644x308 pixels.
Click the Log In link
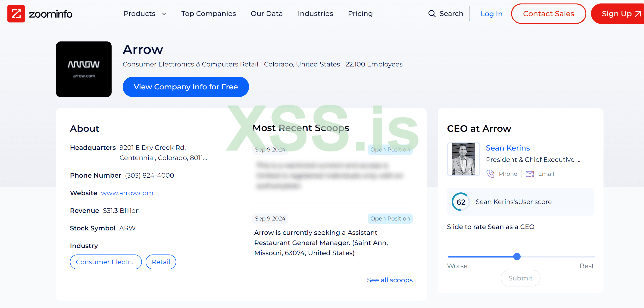pyautogui.click(x=491, y=14)
